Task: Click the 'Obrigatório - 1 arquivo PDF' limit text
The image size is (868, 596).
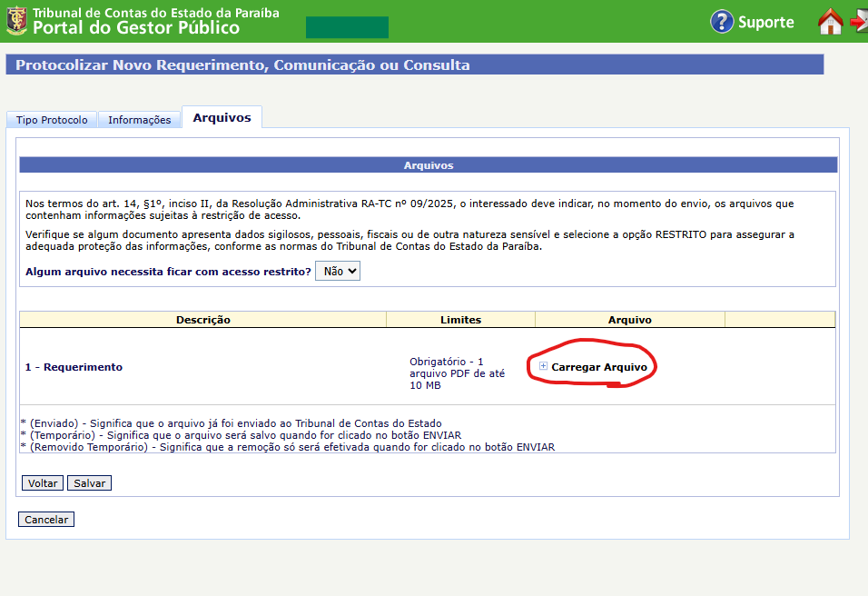Action: tap(458, 373)
